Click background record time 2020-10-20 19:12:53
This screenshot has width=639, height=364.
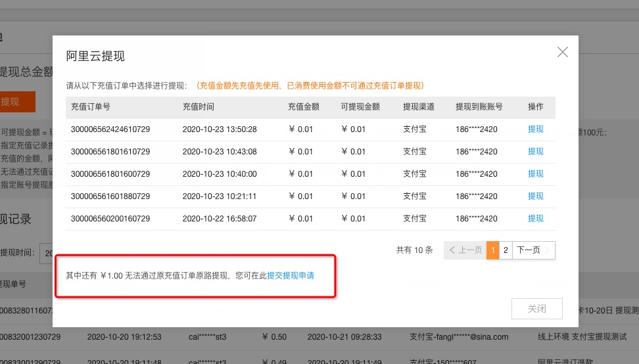coord(124,337)
